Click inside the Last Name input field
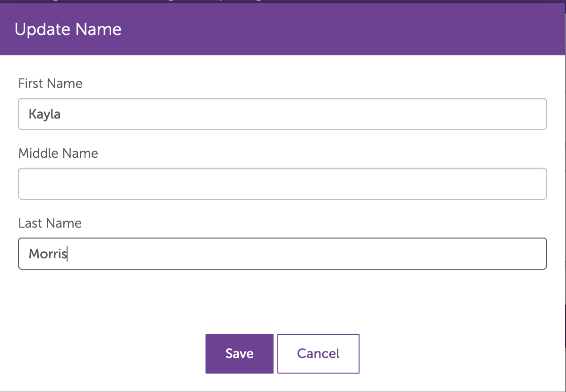This screenshot has height=392, width=566. pyautogui.click(x=282, y=254)
